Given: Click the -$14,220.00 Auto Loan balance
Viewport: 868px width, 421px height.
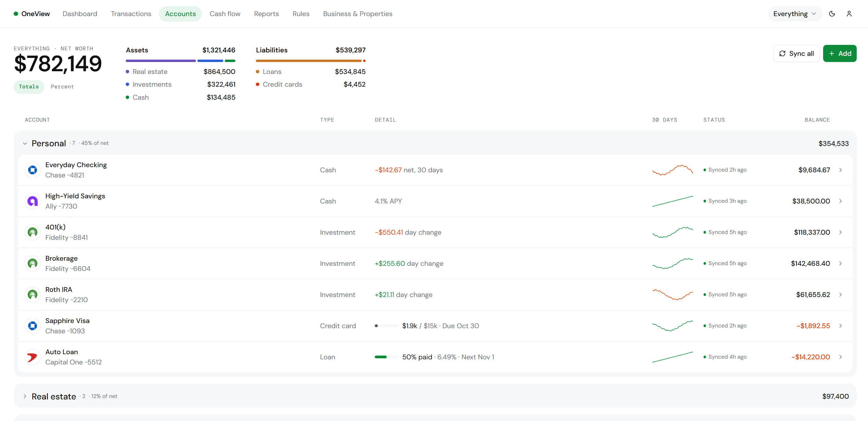Looking at the screenshot, I should point(810,357).
